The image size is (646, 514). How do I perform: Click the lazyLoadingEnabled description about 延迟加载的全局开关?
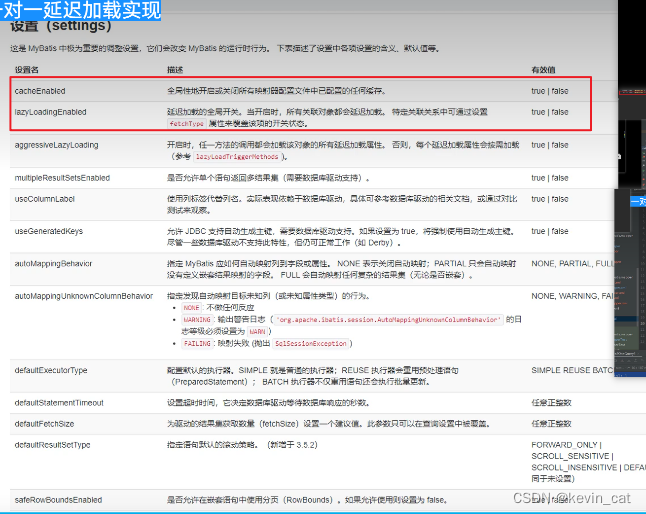[327, 117]
